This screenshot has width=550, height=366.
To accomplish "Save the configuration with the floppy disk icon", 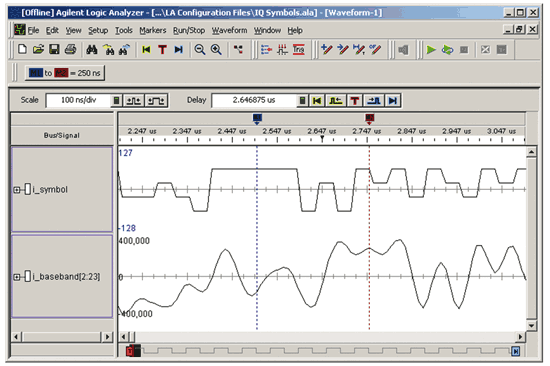I will [x=54, y=49].
